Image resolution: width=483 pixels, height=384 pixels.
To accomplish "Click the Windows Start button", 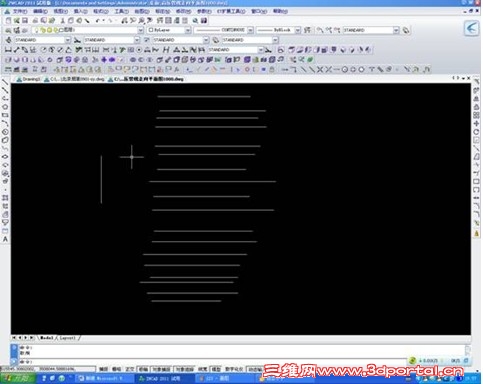I will pyautogui.click(x=17, y=379).
